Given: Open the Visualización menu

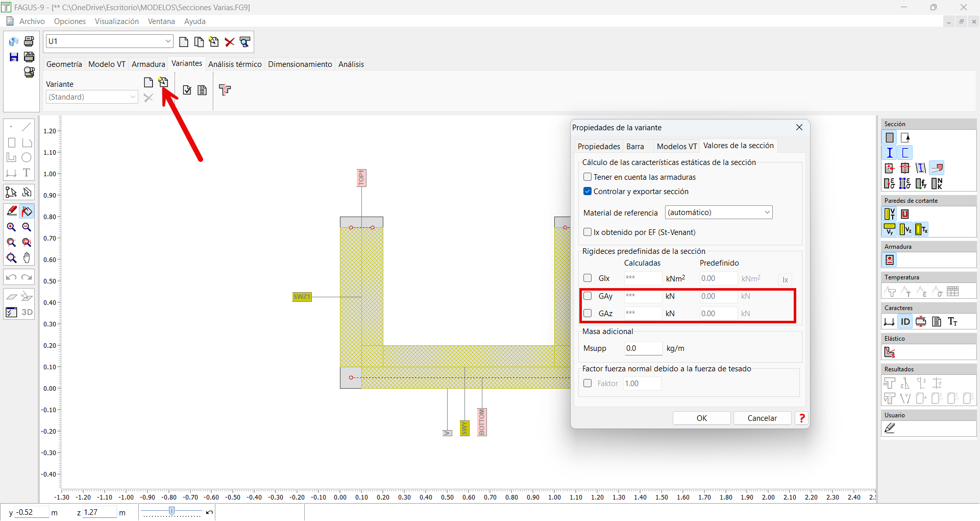Looking at the screenshot, I should (116, 21).
